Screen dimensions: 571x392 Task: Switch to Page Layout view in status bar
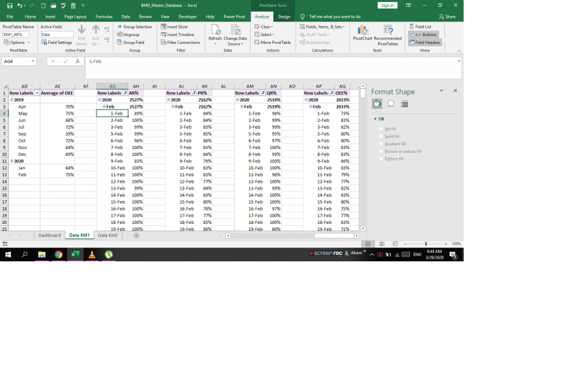point(382,244)
